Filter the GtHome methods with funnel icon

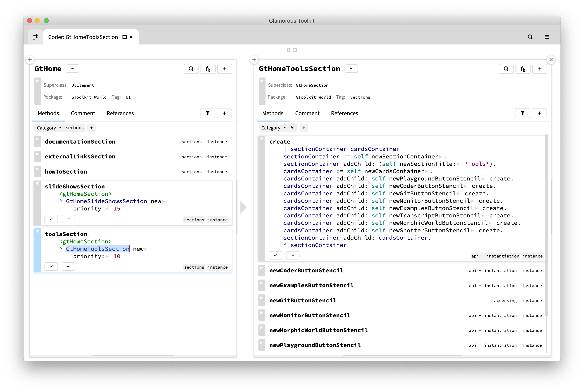pos(207,113)
